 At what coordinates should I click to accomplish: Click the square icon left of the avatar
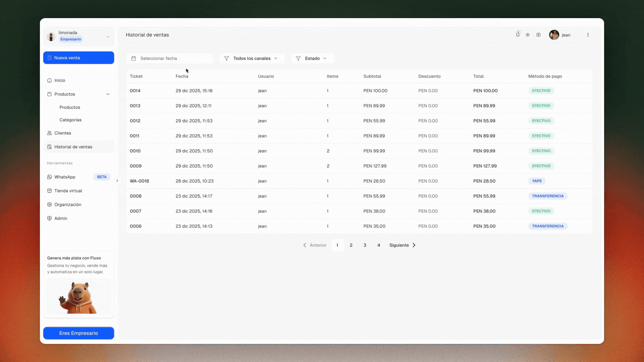click(538, 35)
